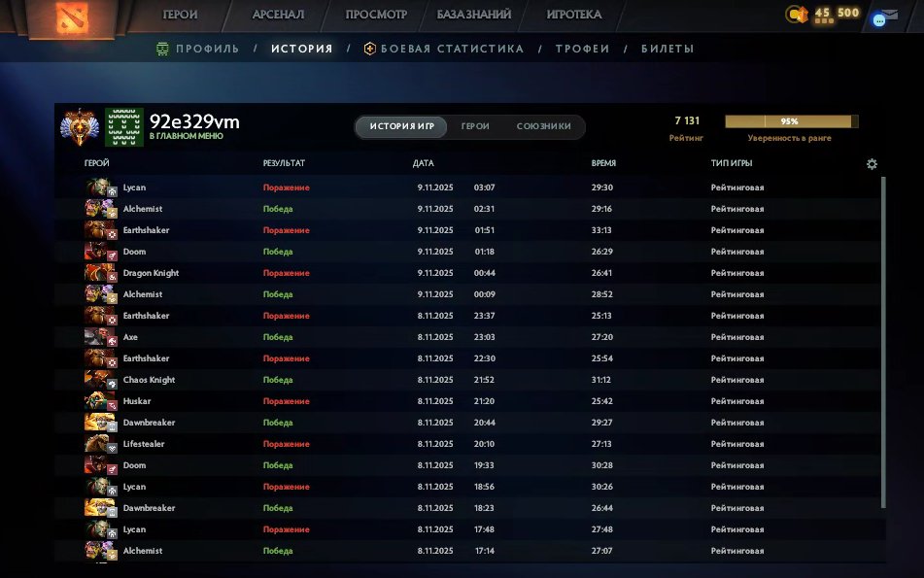Click Lycan's hero portrait in first row
Viewport: 924px width, 578px height.
pos(98,187)
